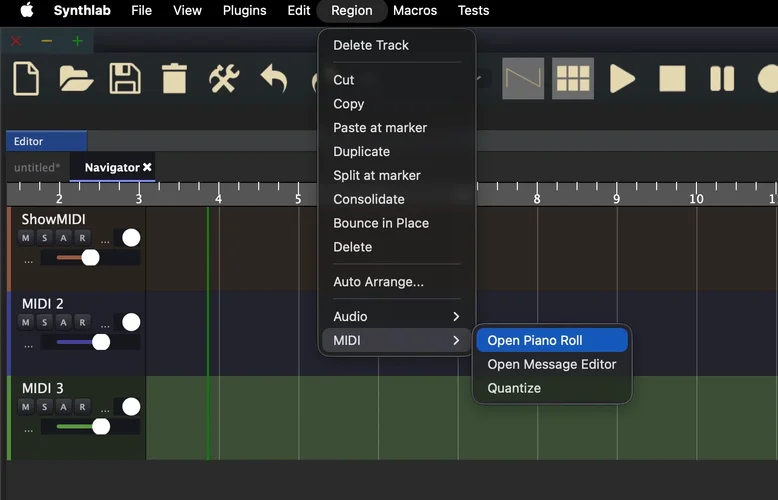Adjust the ShowMIDI volume slider
This screenshot has height=500, width=778.
[x=90, y=258]
